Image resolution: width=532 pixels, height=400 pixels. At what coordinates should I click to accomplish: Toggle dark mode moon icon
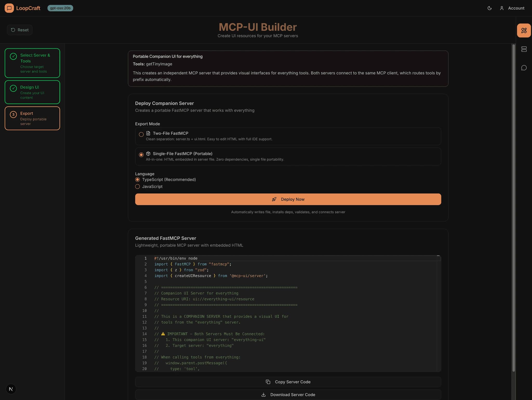click(x=489, y=8)
